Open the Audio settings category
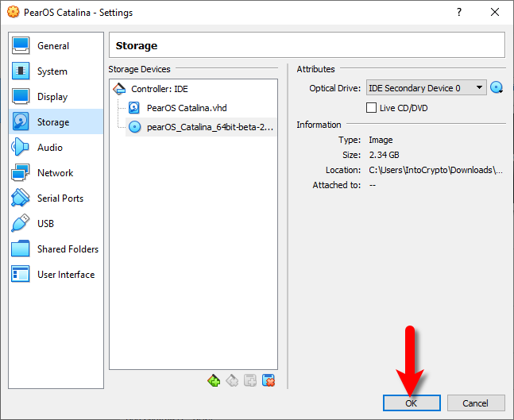Image resolution: width=514 pixels, height=420 pixels. point(56,147)
